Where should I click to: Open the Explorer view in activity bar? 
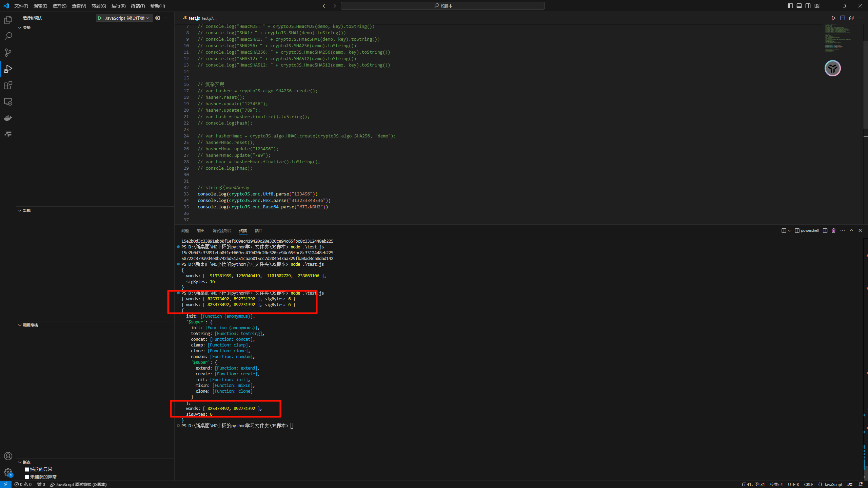(x=8, y=20)
